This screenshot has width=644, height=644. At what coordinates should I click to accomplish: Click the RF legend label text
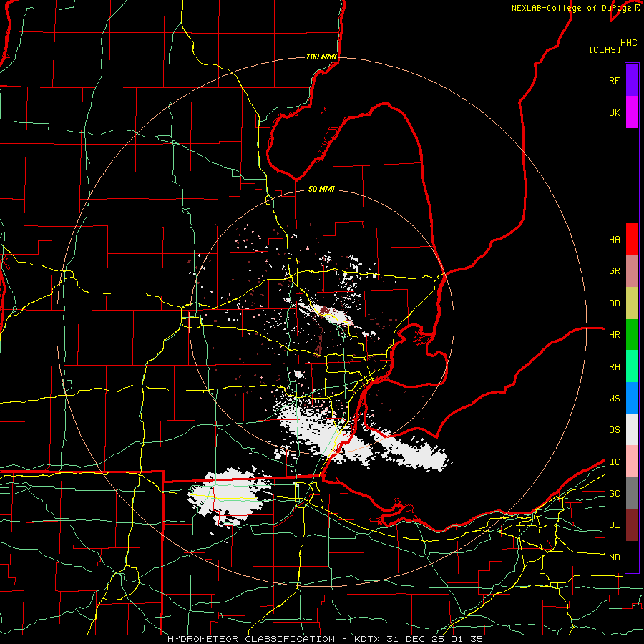click(614, 80)
